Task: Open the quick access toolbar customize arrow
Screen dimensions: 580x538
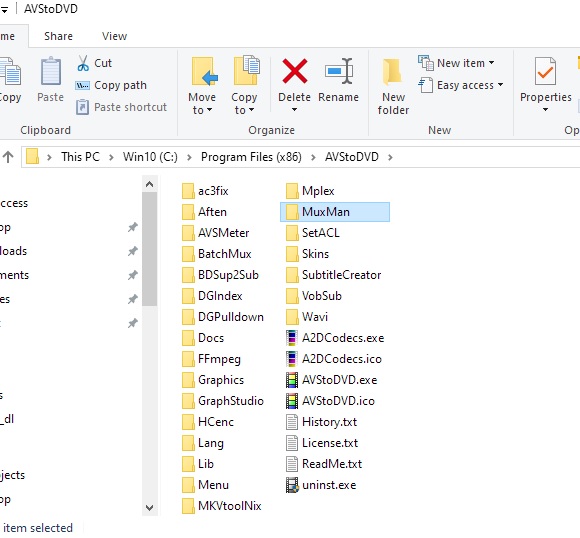Action: click(4, 10)
